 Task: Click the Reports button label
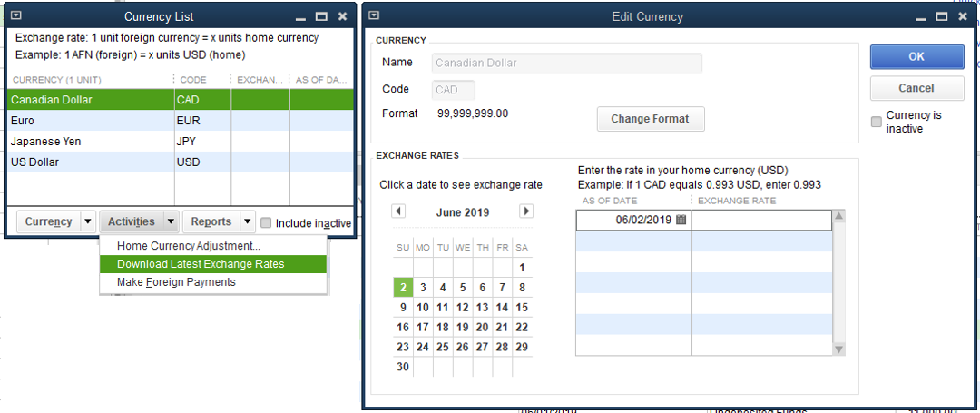coord(211,221)
